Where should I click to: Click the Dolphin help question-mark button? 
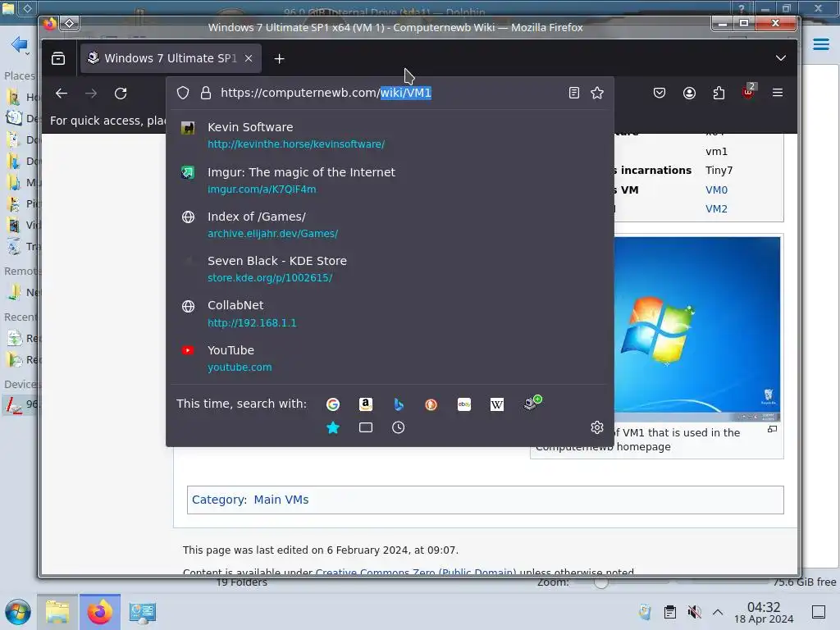742,8
